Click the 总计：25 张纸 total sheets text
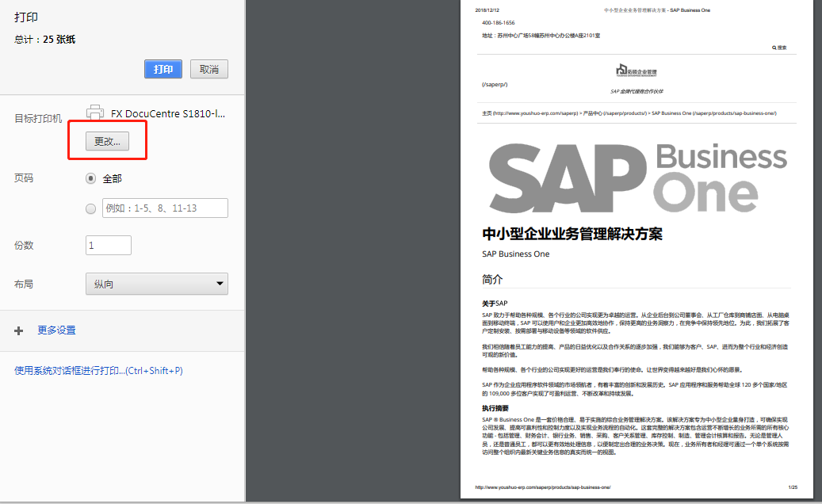The height and width of the screenshot is (504, 822). pos(44,40)
